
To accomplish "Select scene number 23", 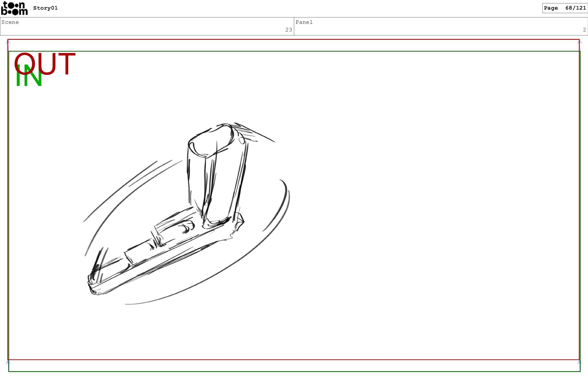I will [x=288, y=30].
